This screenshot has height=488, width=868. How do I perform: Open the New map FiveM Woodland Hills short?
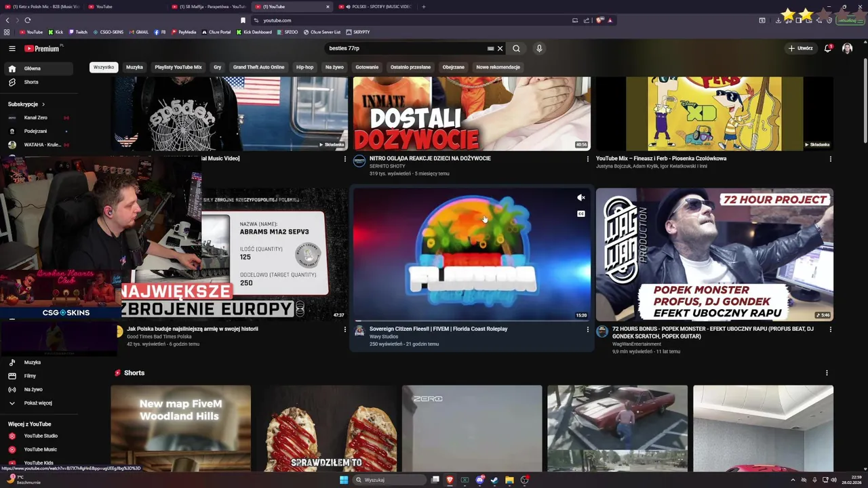(x=180, y=428)
